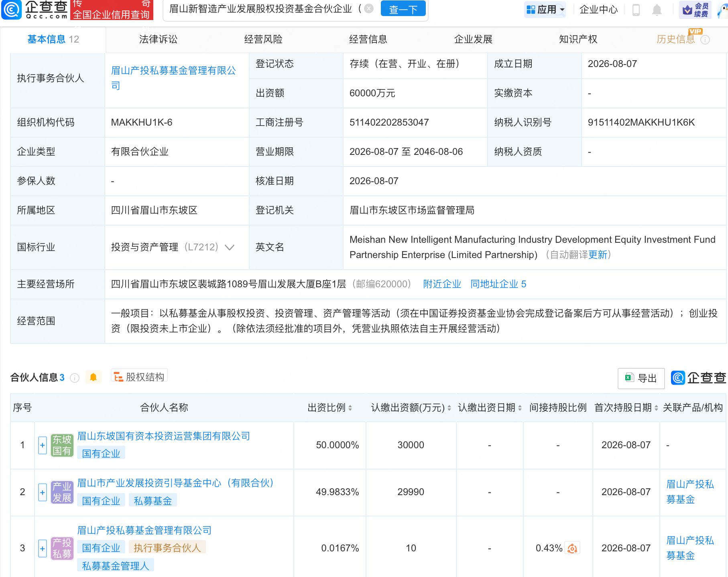Click the mobile phone icon
This screenshot has height=577, width=728.
[x=636, y=10]
